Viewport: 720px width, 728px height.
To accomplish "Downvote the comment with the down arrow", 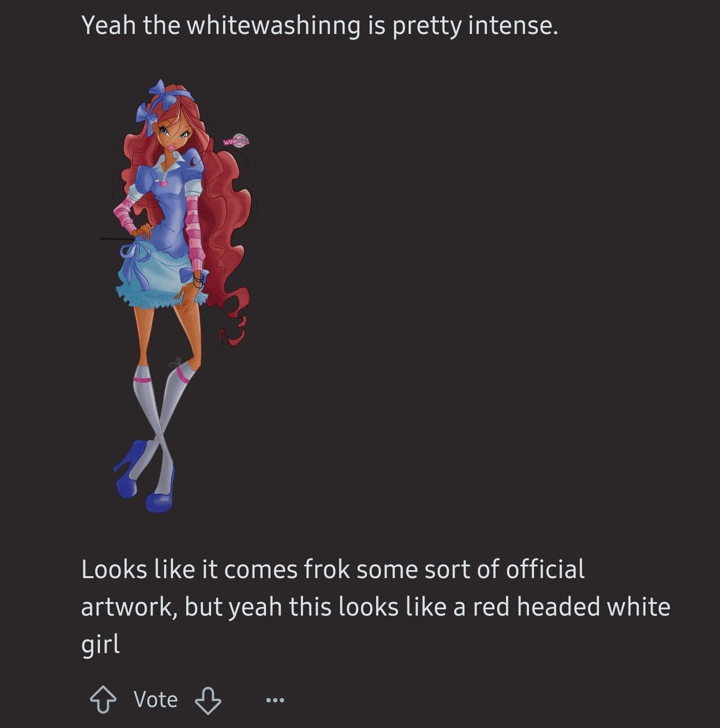I will coord(208,700).
